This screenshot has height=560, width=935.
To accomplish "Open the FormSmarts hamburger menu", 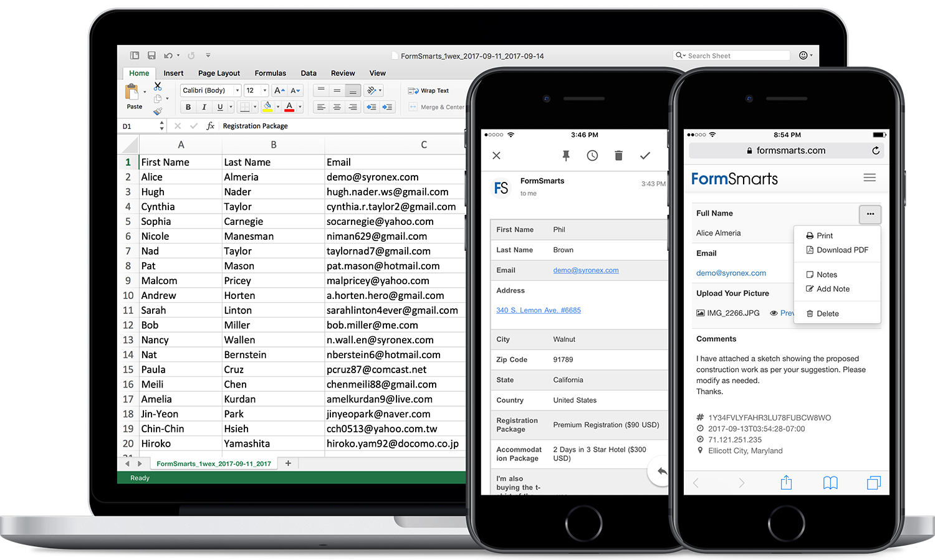I will pyautogui.click(x=870, y=178).
